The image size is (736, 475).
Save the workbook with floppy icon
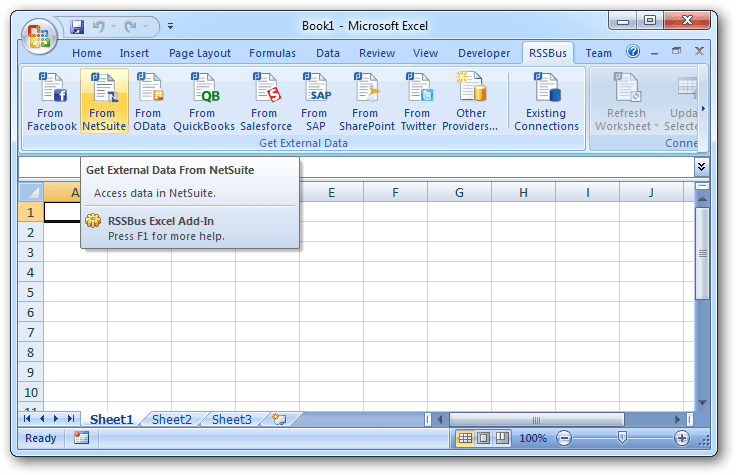(x=77, y=26)
